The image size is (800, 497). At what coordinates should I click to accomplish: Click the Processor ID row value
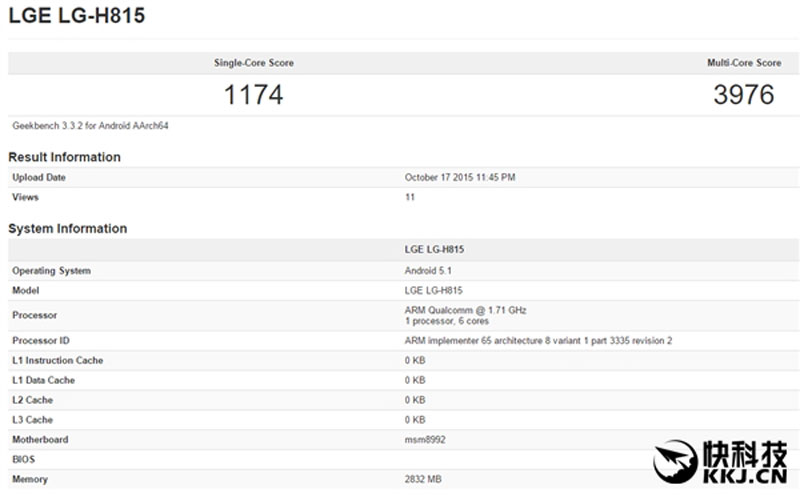(538, 341)
